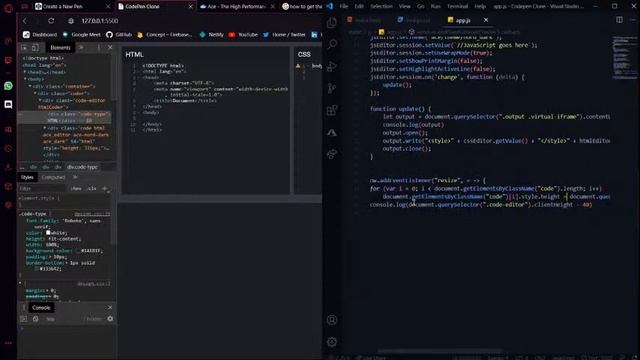Expand the head element node
This screenshot has width=640, height=360.
tap(25, 72)
